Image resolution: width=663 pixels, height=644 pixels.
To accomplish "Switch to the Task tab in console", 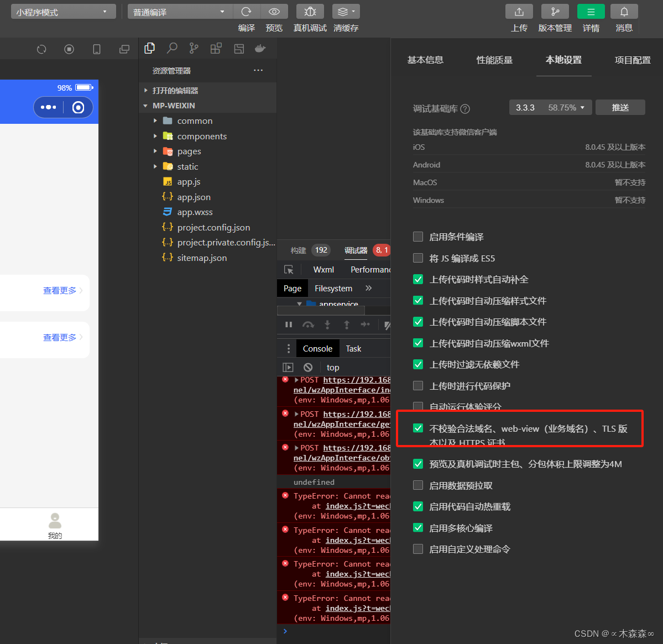I will (x=353, y=348).
